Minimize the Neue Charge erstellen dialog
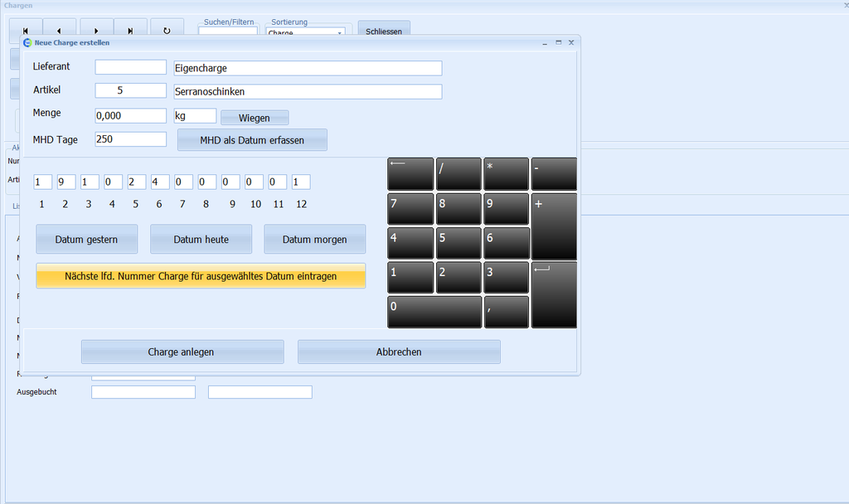Image resolution: width=849 pixels, height=504 pixels. point(545,43)
